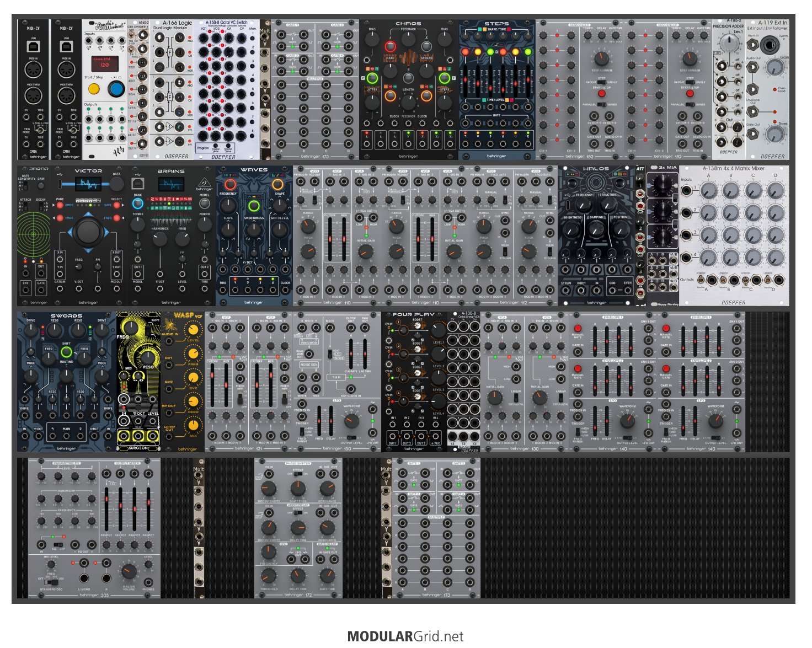Click the 'A-138m 4x 4 Matrix Mixer' title

point(734,169)
